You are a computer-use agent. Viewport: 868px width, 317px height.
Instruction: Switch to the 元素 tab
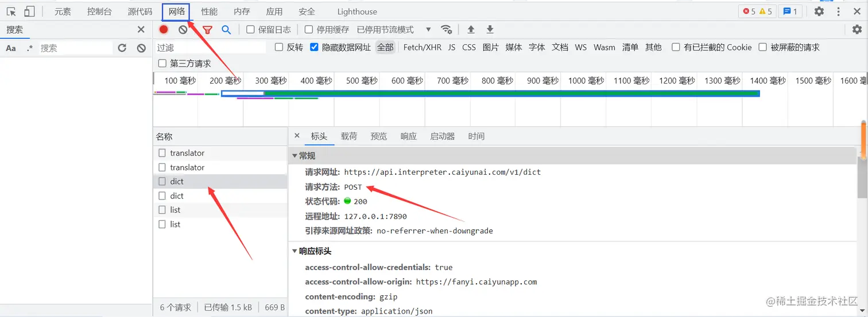pos(63,11)
